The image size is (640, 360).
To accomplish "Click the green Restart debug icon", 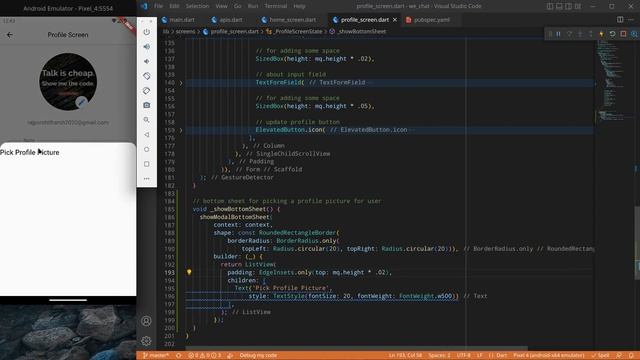I will [612, 34].
